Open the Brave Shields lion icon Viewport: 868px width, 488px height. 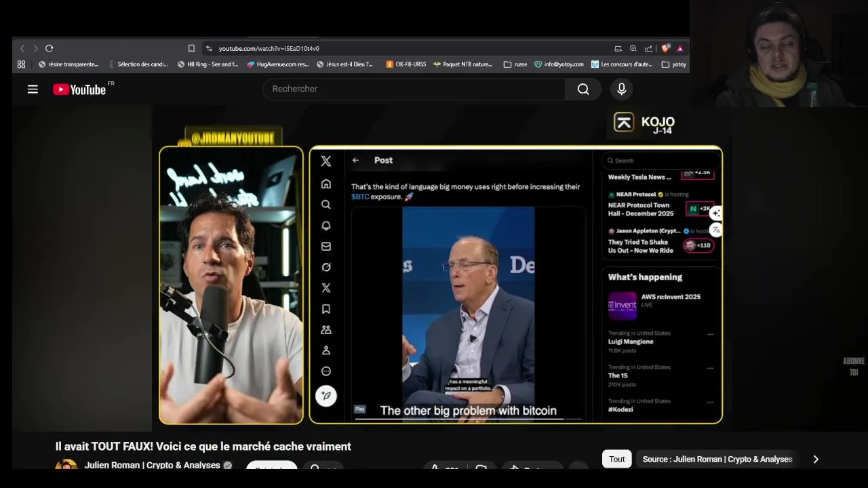(x=665, y=48)
